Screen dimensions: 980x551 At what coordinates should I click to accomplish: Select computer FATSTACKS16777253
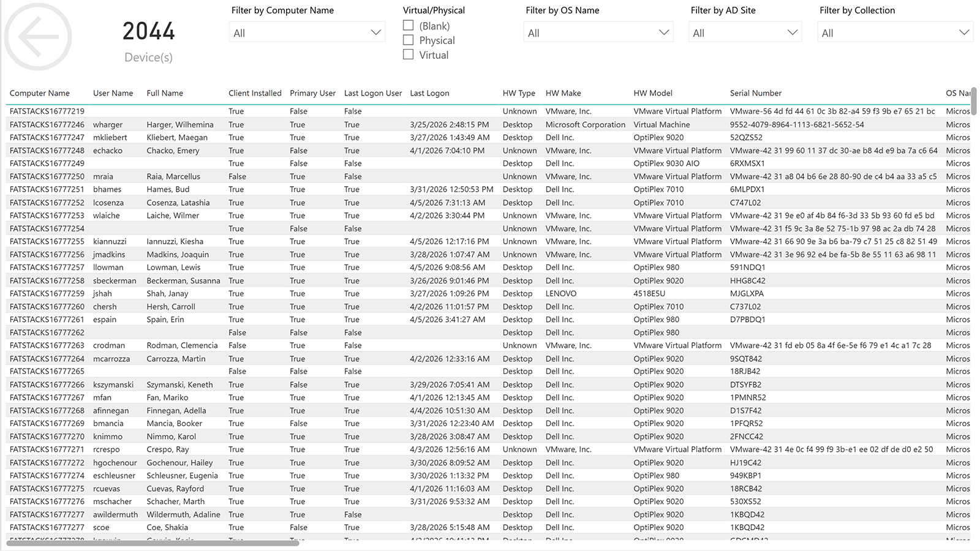47,216
